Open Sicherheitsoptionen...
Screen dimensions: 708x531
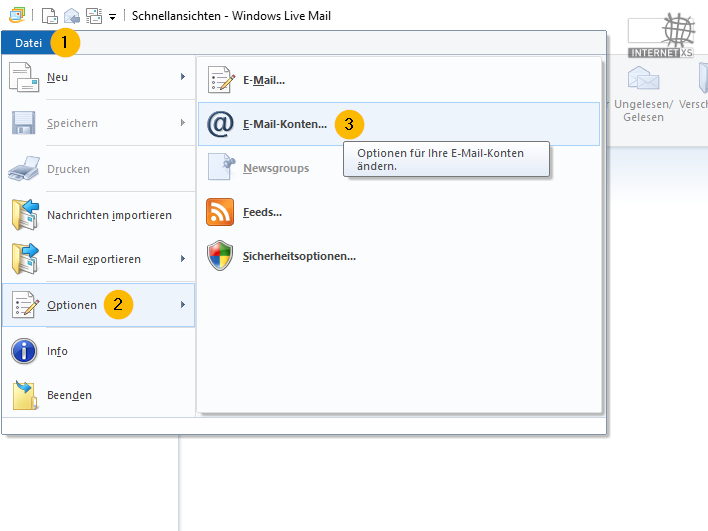point(399,256)
